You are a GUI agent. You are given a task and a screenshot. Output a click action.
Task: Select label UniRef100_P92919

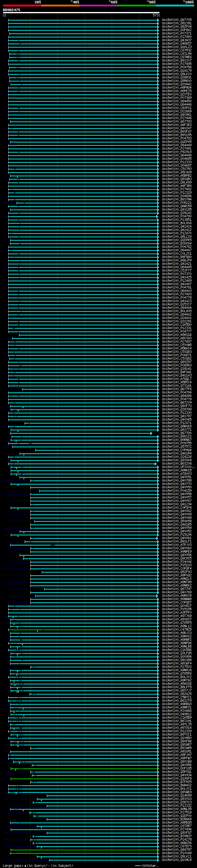(x=177, y=151)
